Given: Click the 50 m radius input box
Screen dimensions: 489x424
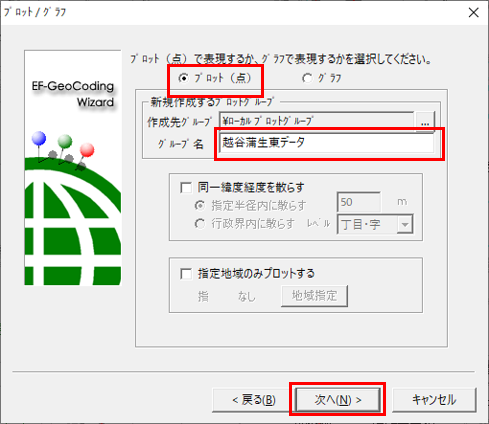Looking at the screenshot, I should (358, 202).
